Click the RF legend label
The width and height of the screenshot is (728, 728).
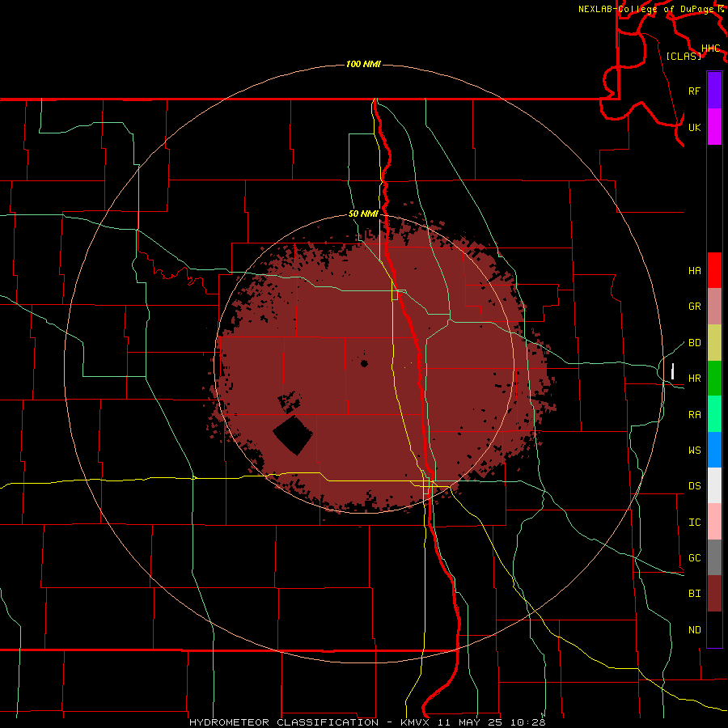tap(694, 91)
